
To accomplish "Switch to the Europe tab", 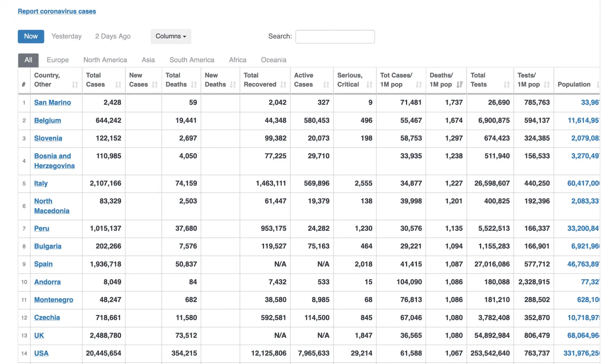I will pyautogui.click(x=57, y=60).
